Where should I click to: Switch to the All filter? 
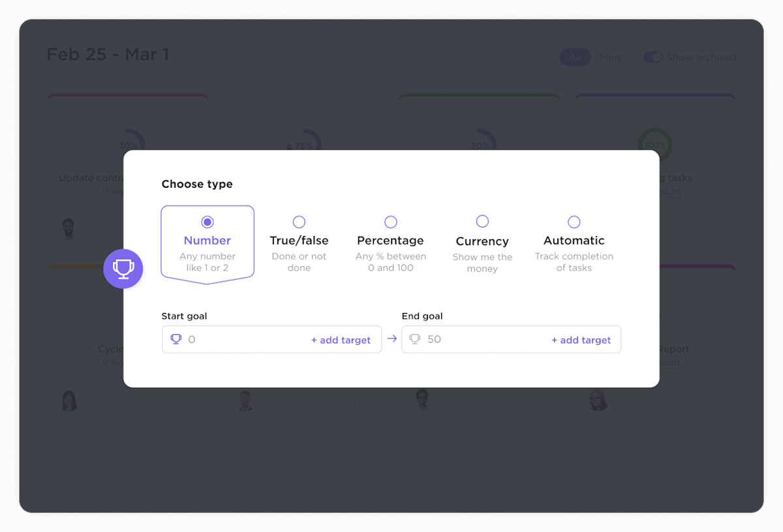(575, 57)
